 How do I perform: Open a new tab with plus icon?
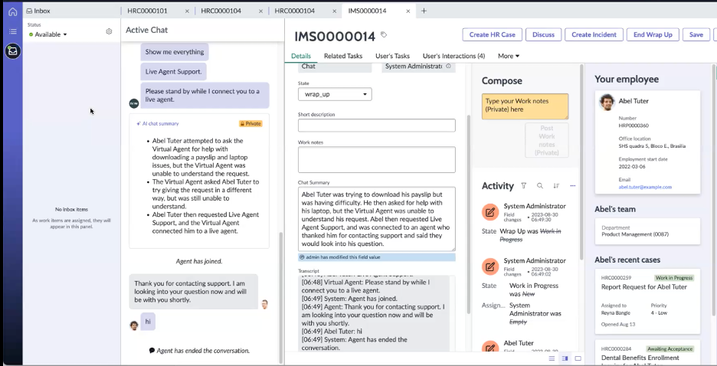point(424,11)
